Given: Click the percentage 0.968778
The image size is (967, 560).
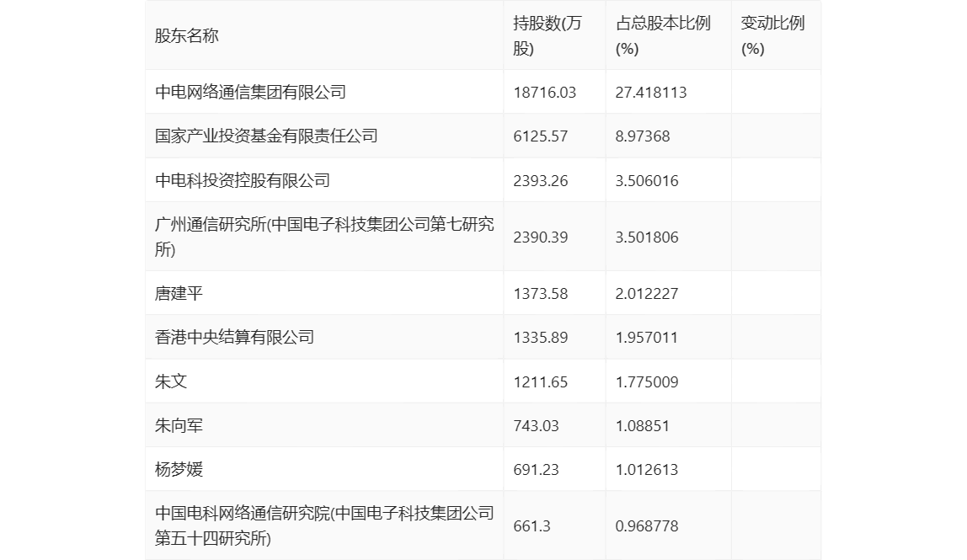Looking at the screenshot, I should point(646,526).
